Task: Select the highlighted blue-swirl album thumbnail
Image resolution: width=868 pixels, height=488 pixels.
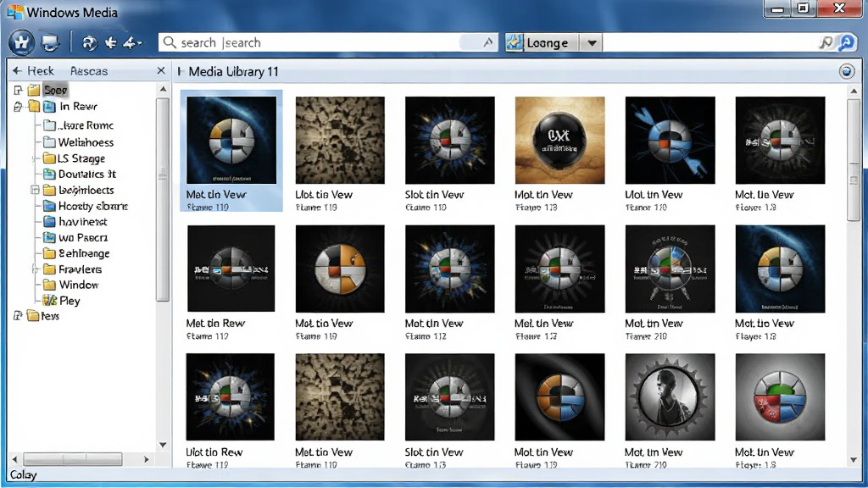Action: coord(231,140)
